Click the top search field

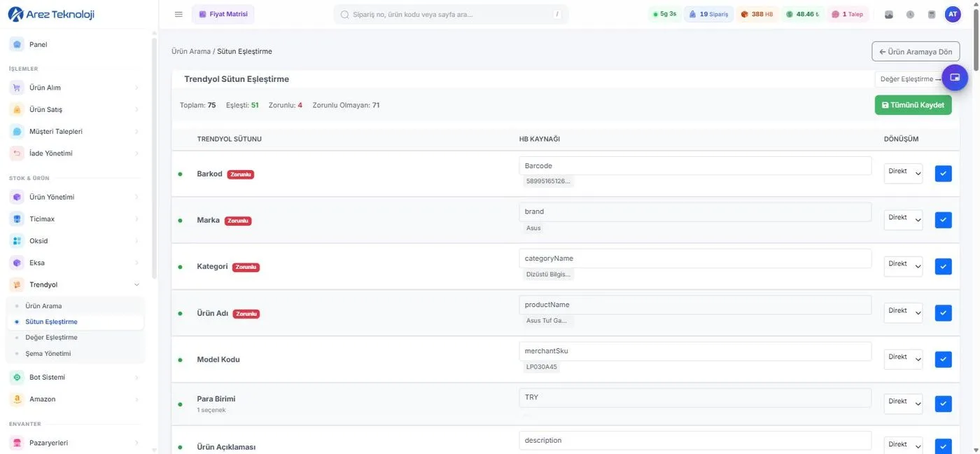(451, 14)
